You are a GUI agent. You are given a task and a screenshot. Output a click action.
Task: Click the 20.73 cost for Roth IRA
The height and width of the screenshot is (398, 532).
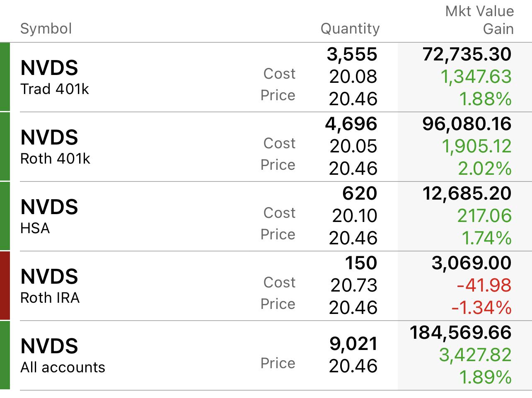(x=354, y=285)
